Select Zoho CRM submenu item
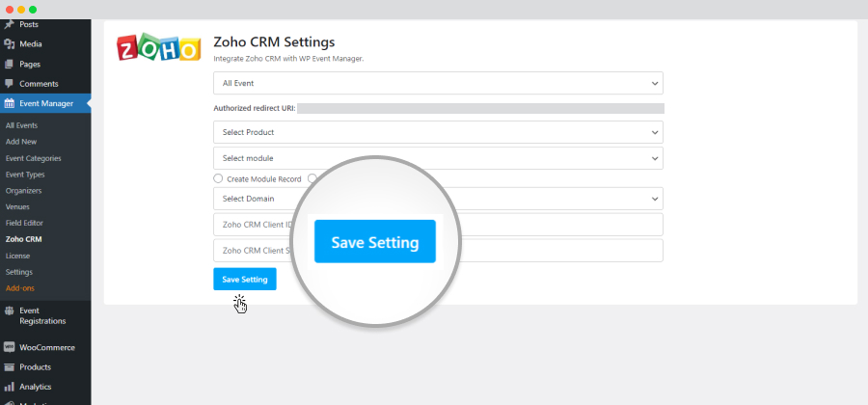The image size is (868, 405). click(24, 239)
